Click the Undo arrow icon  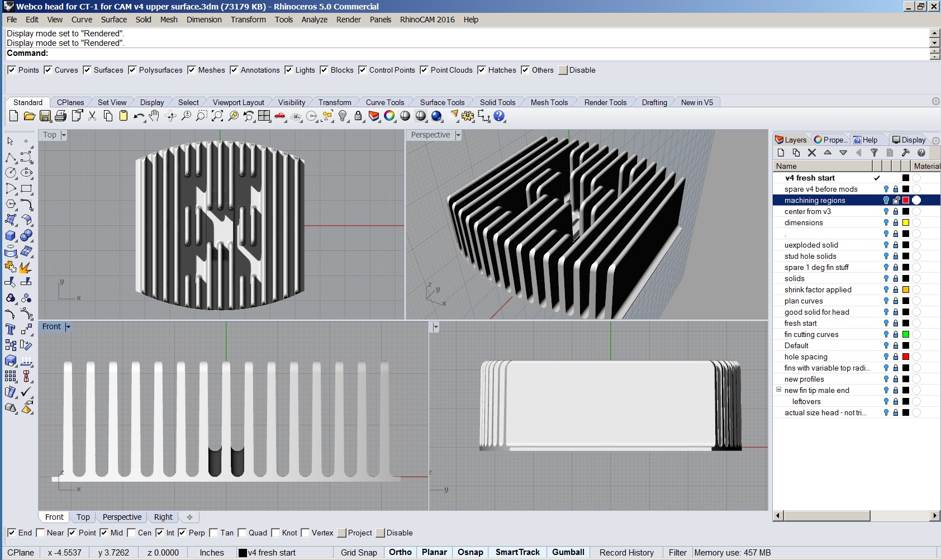tap(139, 116)
